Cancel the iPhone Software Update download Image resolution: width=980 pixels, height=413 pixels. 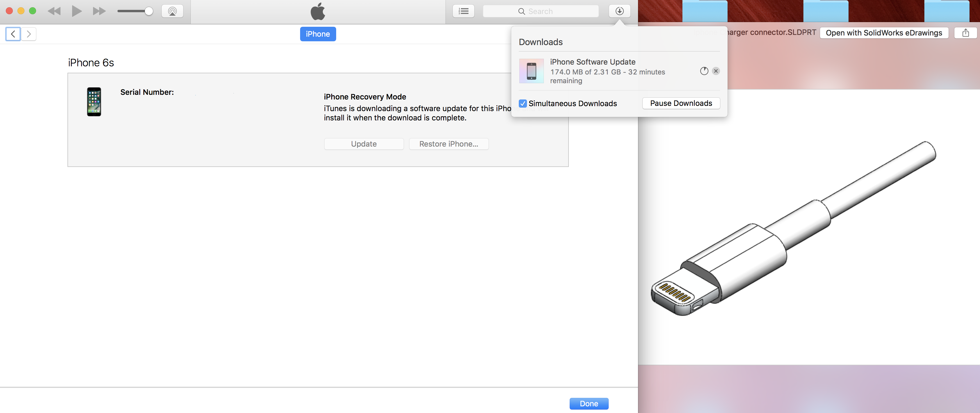coord(716,71)
